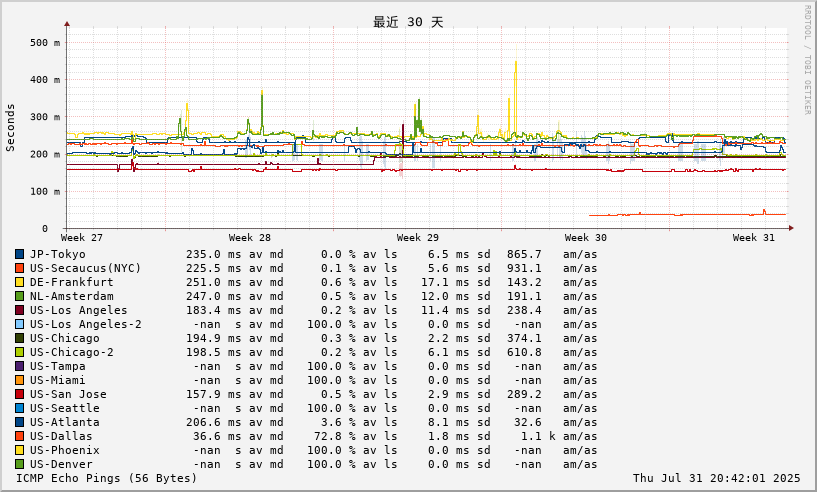Click the Week 30 axis label
Viewport: 817px width, 492px height.
click(586, 238)
